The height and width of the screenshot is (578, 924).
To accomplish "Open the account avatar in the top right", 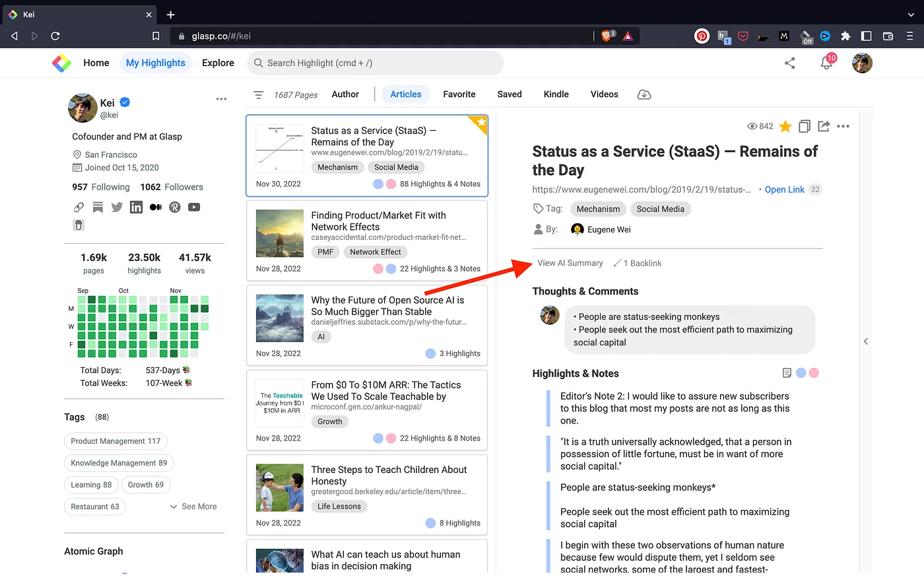I will pos(862,63).
